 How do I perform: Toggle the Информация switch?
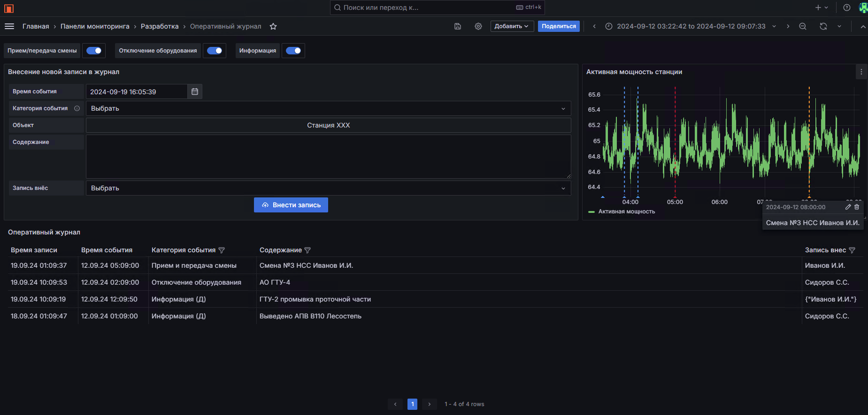(x=293, y=51)
